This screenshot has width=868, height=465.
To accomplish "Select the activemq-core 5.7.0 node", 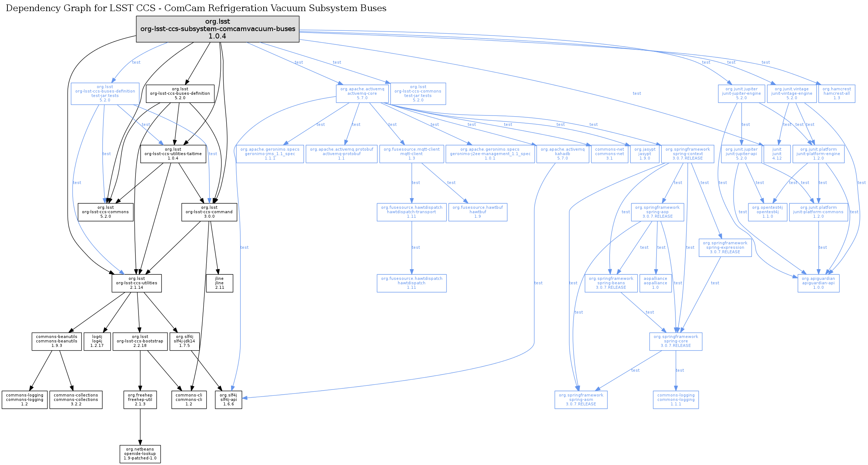I will point(362,93).
